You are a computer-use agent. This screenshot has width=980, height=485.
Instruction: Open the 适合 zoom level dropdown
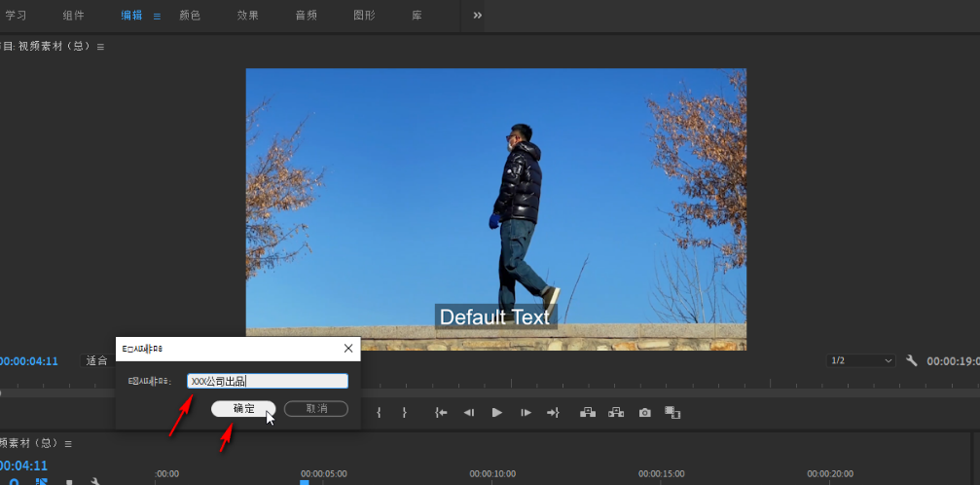tap(97, 360)
